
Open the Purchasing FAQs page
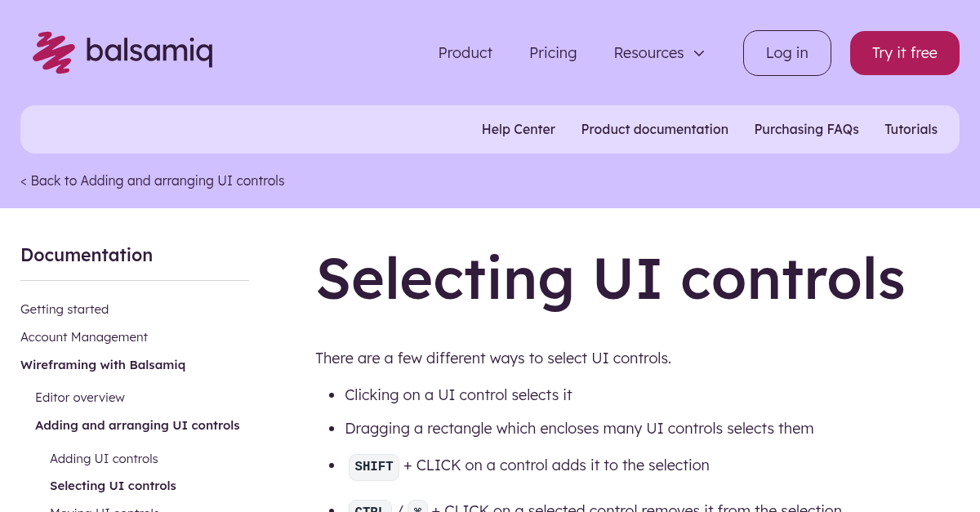pyautogui.click(x=806, y=129)
